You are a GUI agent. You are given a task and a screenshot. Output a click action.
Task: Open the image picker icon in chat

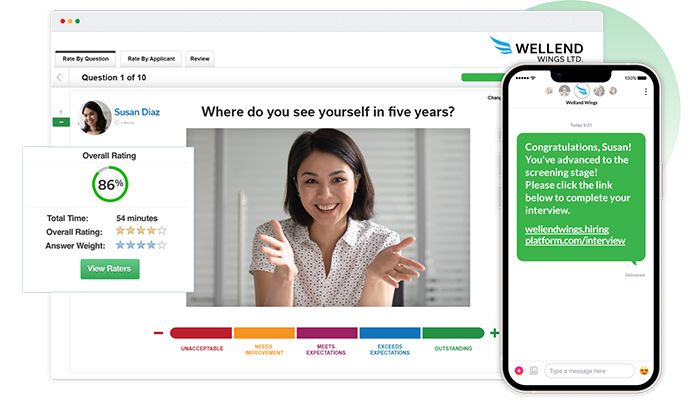[533, 371]
